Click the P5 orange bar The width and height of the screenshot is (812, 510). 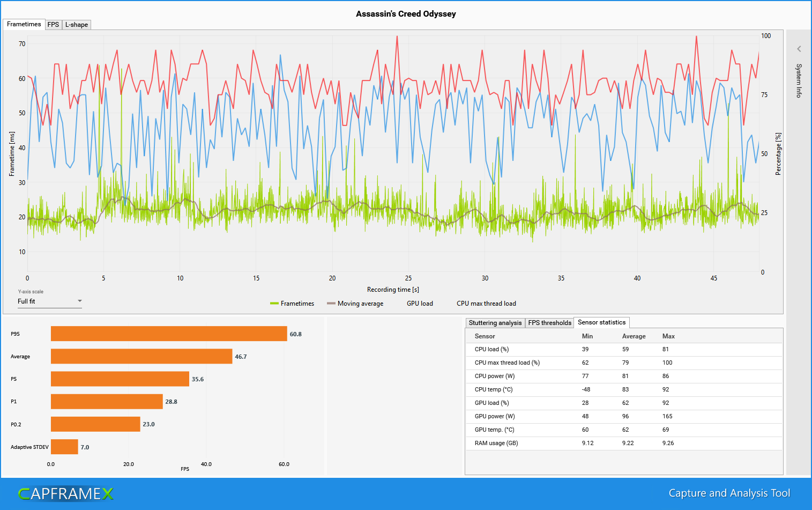(120, 379)
